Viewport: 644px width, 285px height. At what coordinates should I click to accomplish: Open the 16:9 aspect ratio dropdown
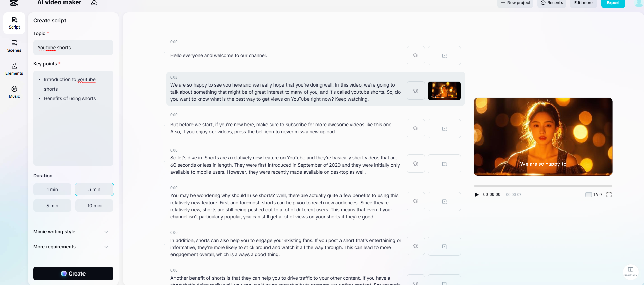click(593, 195)
